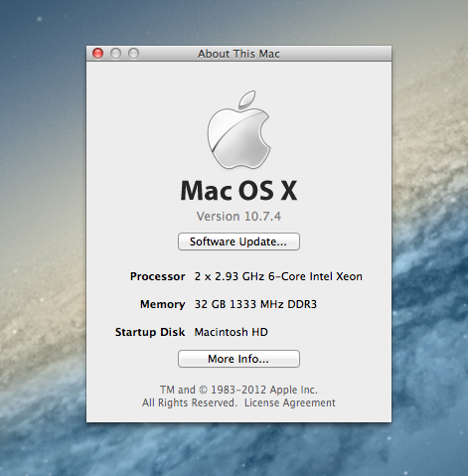Open the More Info... button
This screenshot has height=476, width=468.
coord(238,359)
